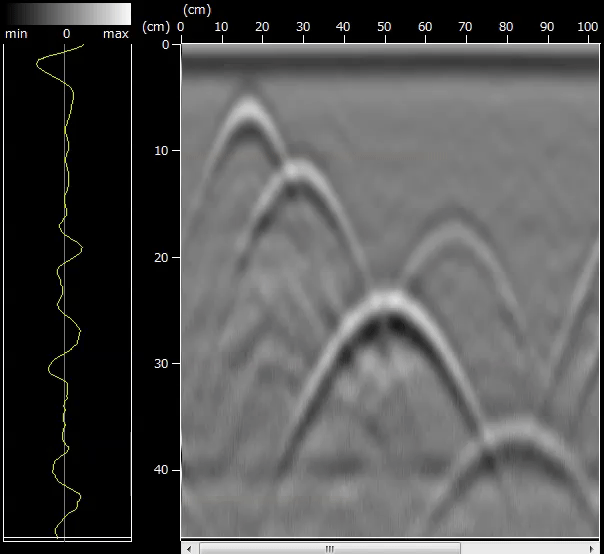The image size is (604, 554).
Task: Click the horizontal axis '80' tick label
Action: [x=506, y=27]
